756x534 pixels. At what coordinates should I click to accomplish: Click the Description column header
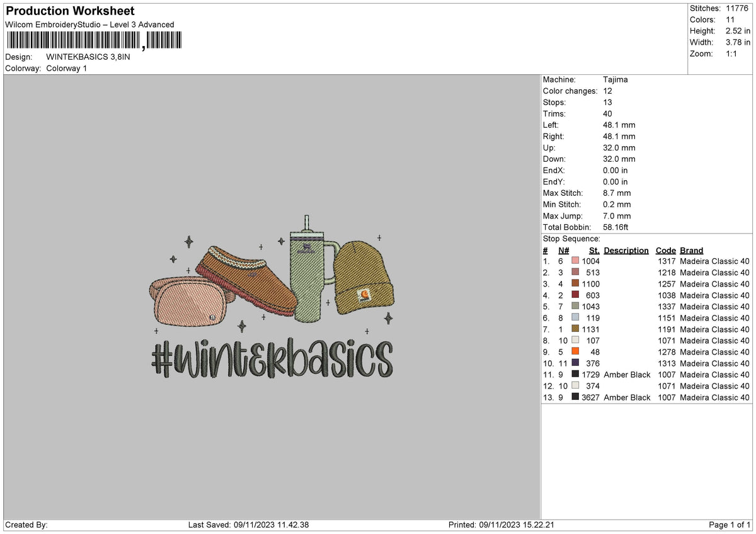point(626,251)
